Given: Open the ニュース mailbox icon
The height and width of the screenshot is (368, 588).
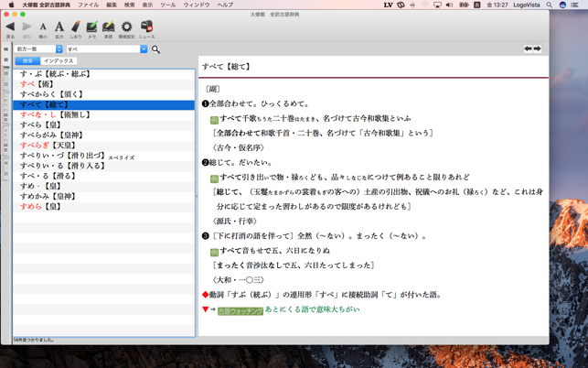Looking at the screenshot, I should [146, 27].
